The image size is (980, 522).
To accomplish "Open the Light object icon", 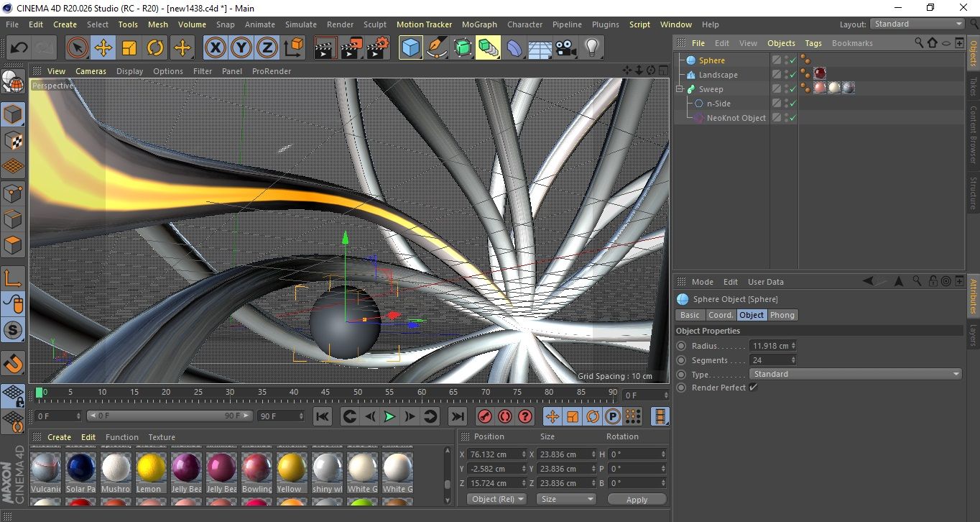I will tap(591, 48).
